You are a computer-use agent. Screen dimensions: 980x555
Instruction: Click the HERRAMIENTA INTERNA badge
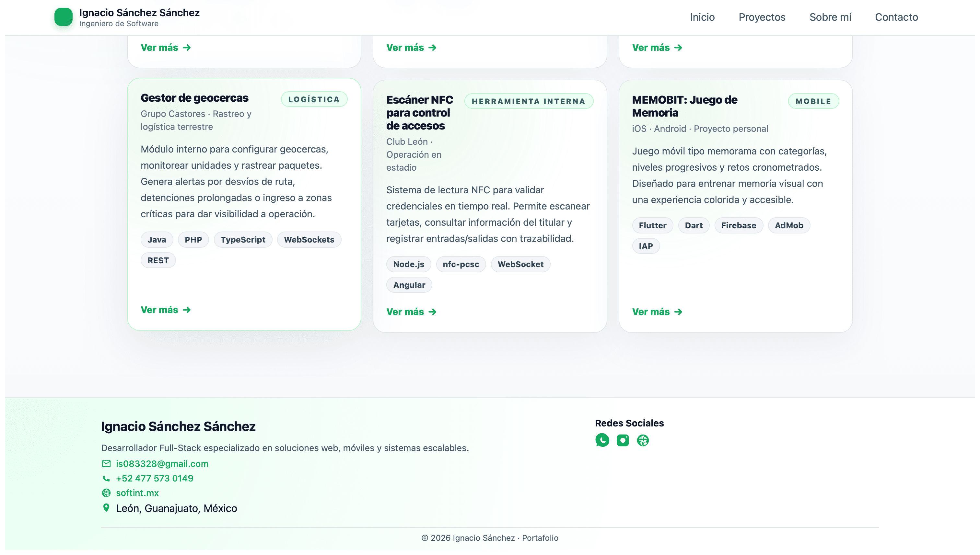(528, 101)
